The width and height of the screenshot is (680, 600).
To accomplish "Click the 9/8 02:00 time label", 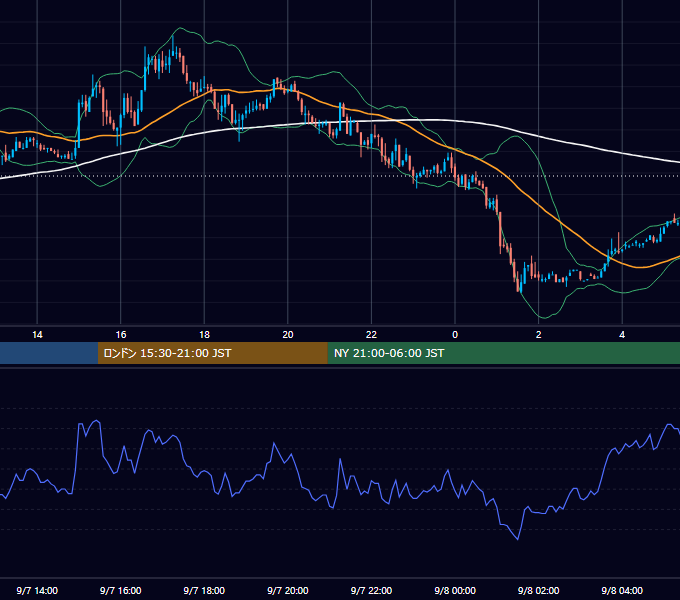I will coord(539,590).
